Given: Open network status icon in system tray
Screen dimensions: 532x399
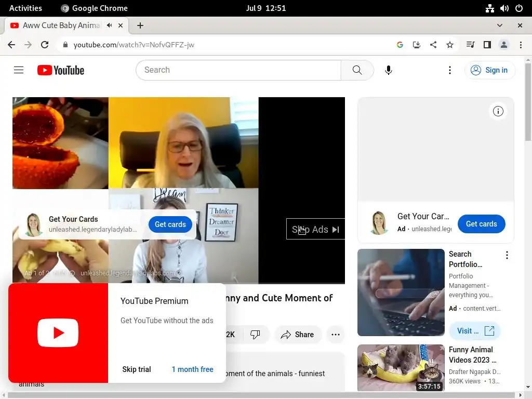Looking at the screenshot, I should [489, 8].
